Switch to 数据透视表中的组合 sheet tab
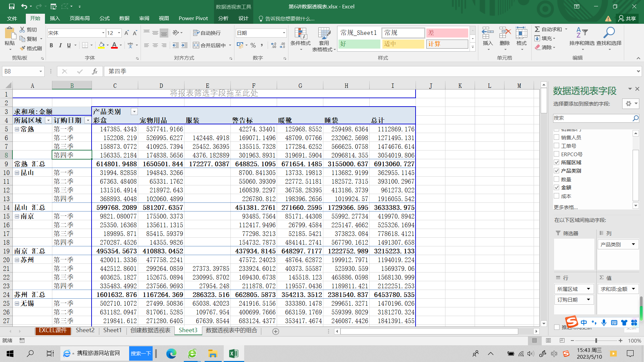 tap(231, 330)
